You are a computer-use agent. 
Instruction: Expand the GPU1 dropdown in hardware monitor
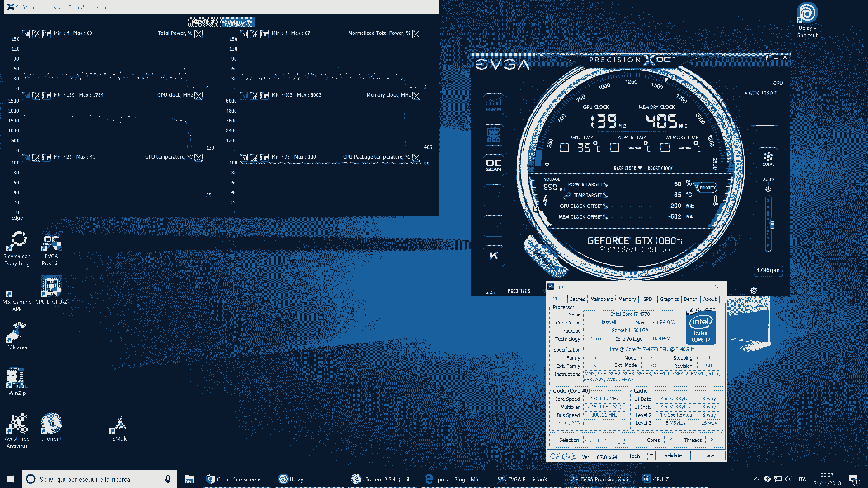coord(204,22)
